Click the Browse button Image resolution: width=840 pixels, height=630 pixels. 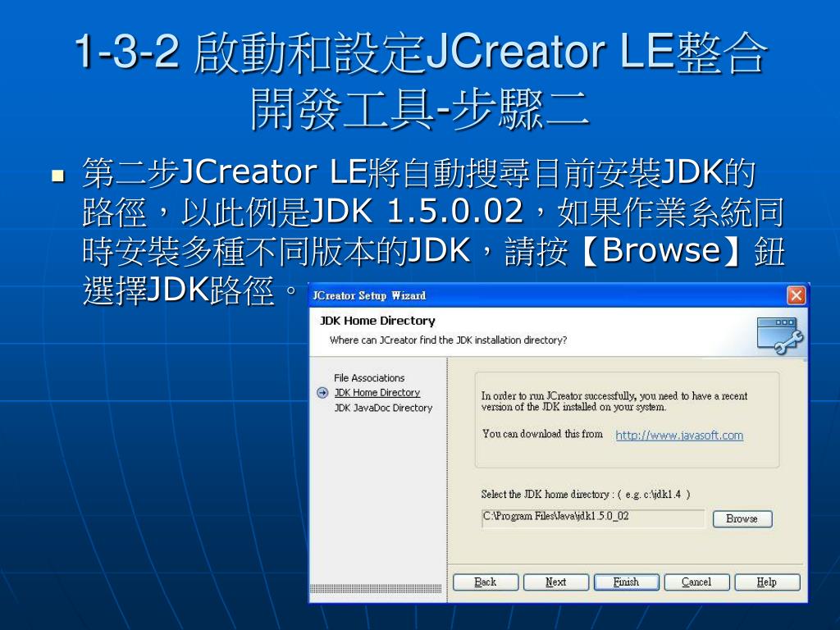(x=742, y=518)
